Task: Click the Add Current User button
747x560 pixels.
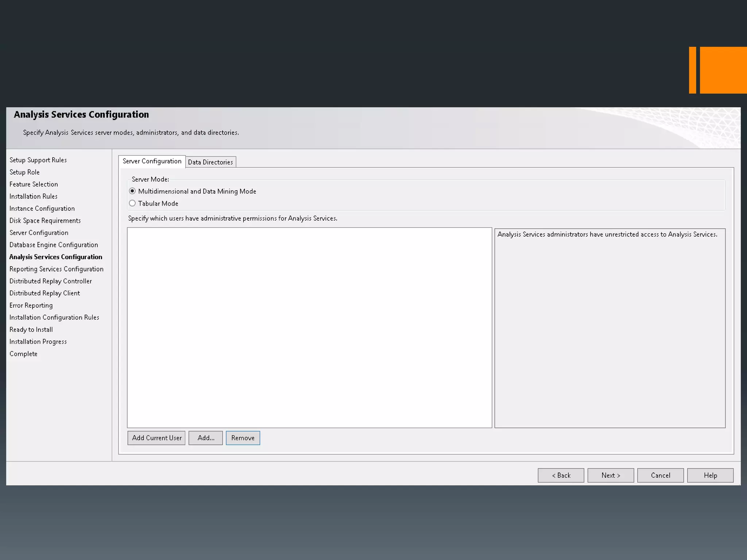Action: [x=156, y=438]
